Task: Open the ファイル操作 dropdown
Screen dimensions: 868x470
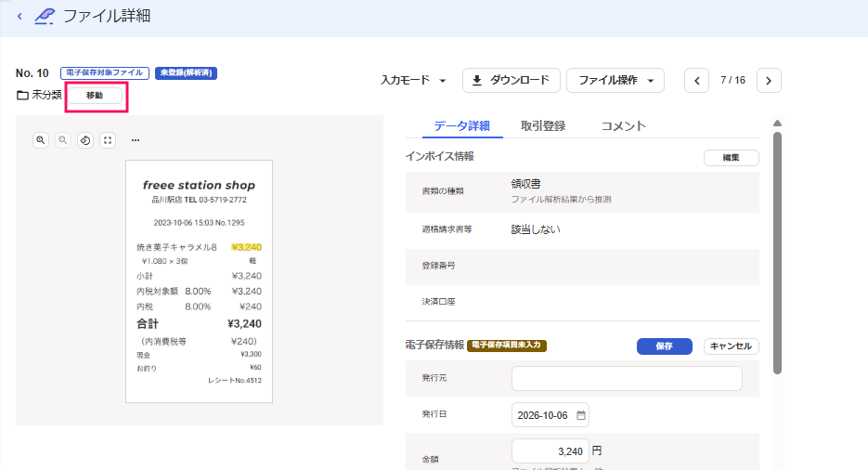Action: (615, 80)
